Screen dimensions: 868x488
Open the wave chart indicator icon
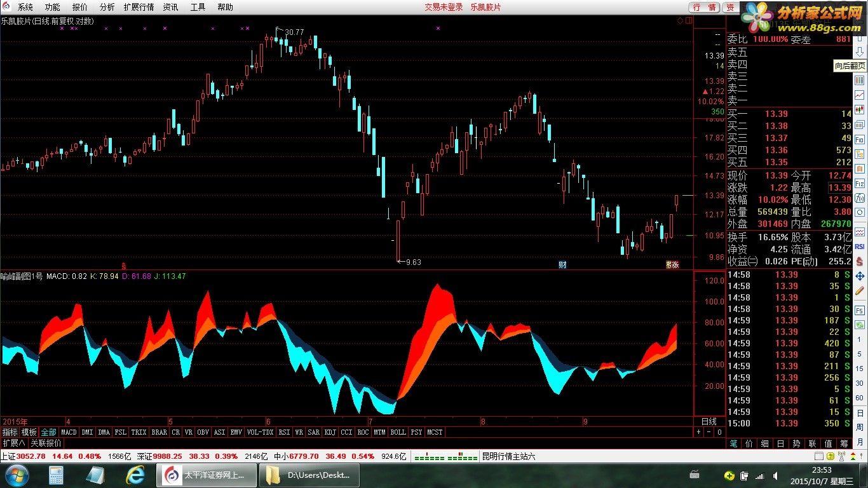coord(859,232)
